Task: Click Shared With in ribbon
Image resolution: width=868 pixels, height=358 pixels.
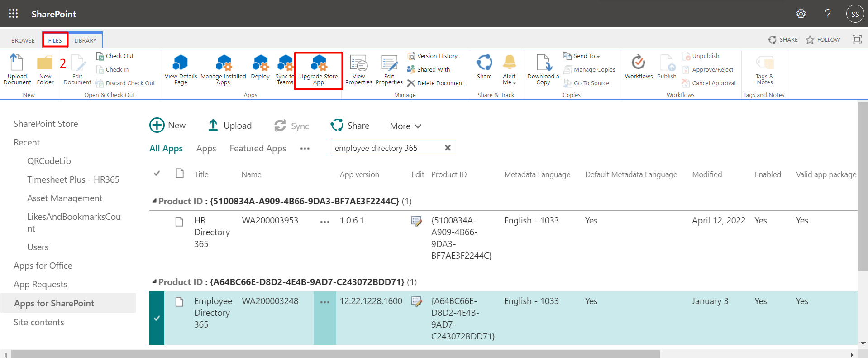Action: pyautogui.click(x=428, y=69)
